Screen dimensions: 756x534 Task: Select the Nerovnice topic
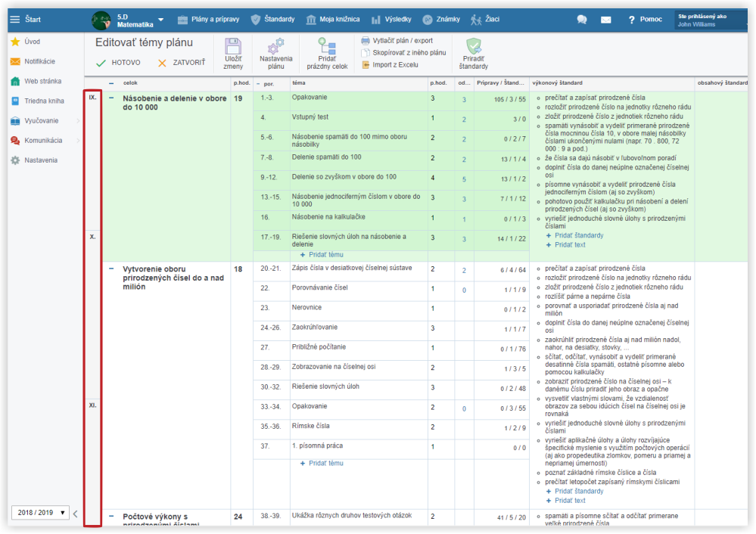[306, 308]
